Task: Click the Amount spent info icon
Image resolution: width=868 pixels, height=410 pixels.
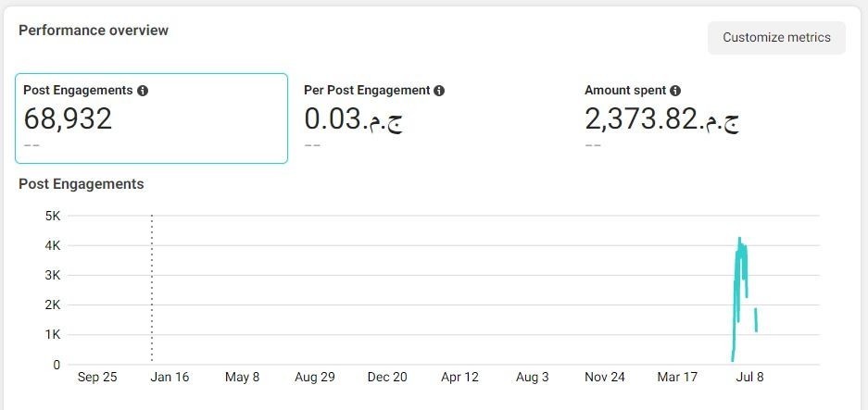Action: [x=675, y=91]
